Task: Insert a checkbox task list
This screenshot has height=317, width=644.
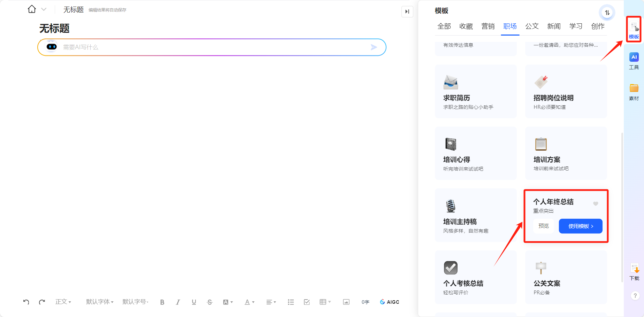Action: pyautogui.click(x=307, y=302)
